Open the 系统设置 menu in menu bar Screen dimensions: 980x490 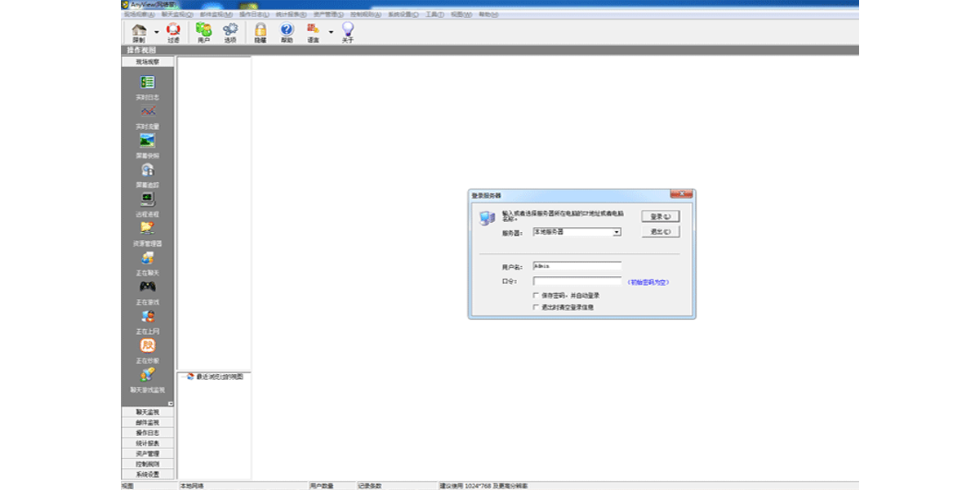403,15
